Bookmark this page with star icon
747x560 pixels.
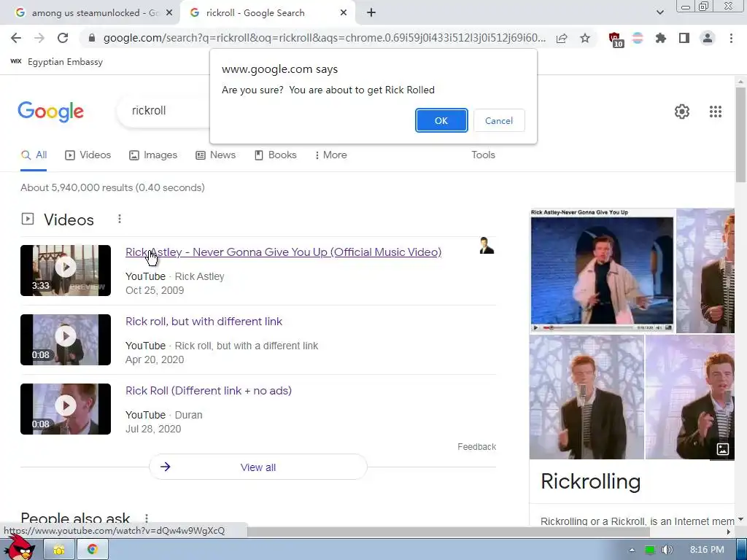point(585,38)
